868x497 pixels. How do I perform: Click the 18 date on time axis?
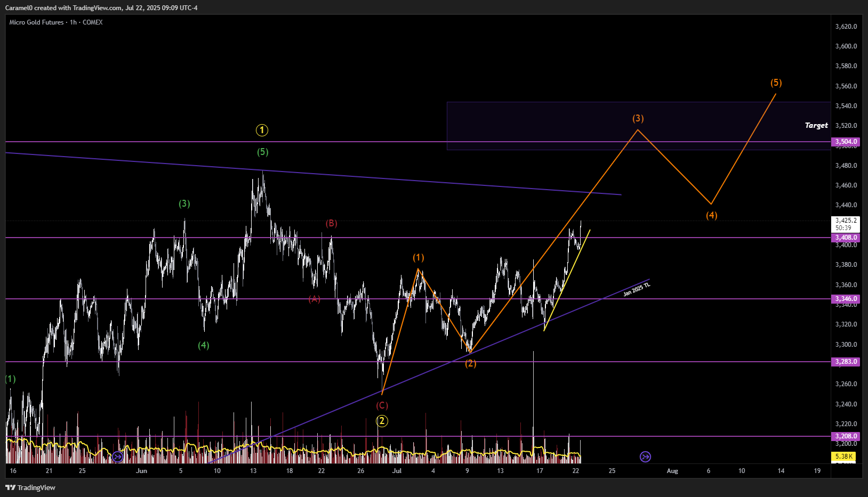click(290, 471)
